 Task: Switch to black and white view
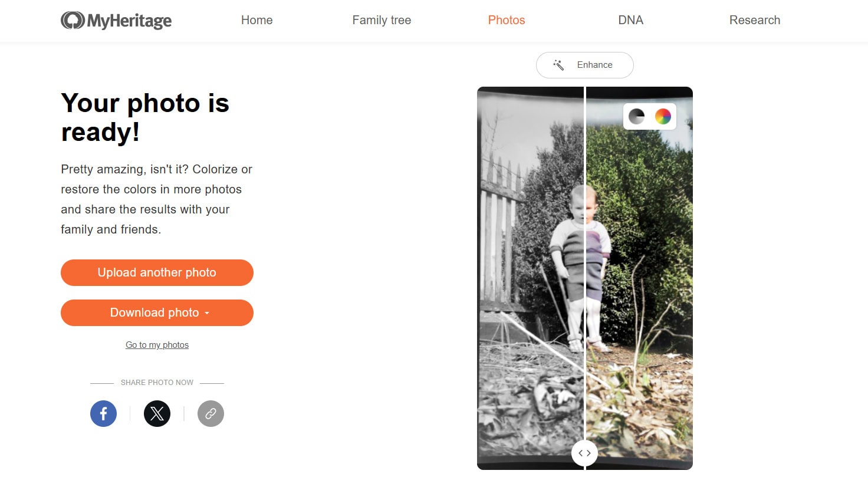click(x=636, y=116)
